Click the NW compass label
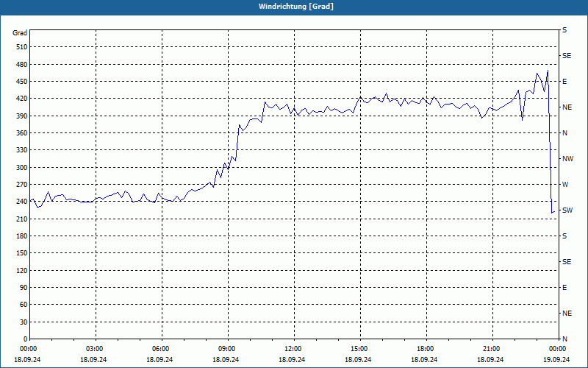Screen dimensions: 588x368 [x=567, y=159]
